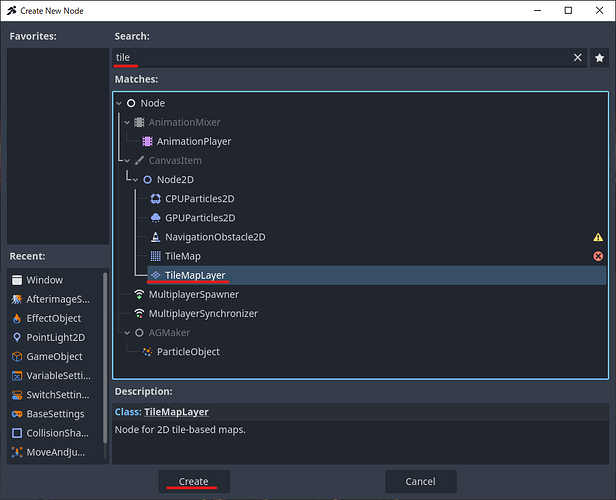
Task: Toggle the favorite star button
Action: pos(599,58)
